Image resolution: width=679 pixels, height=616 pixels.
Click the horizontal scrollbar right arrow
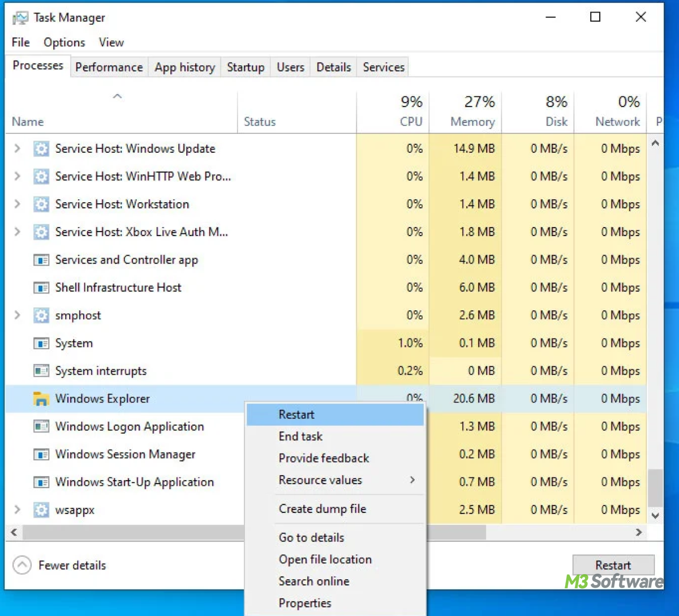pos(639,532)
